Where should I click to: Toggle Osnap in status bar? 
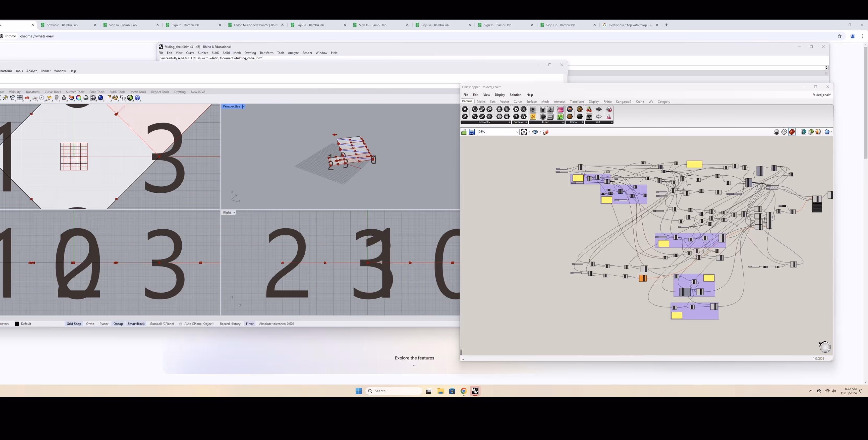118,324
